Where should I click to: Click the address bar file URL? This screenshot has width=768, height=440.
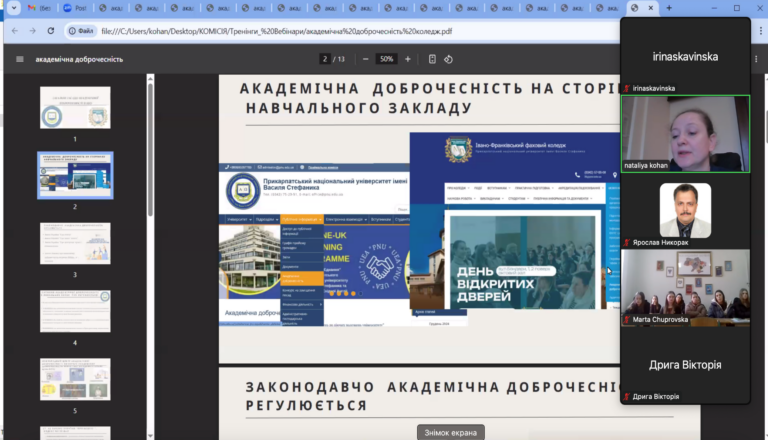tap(276, 31)
